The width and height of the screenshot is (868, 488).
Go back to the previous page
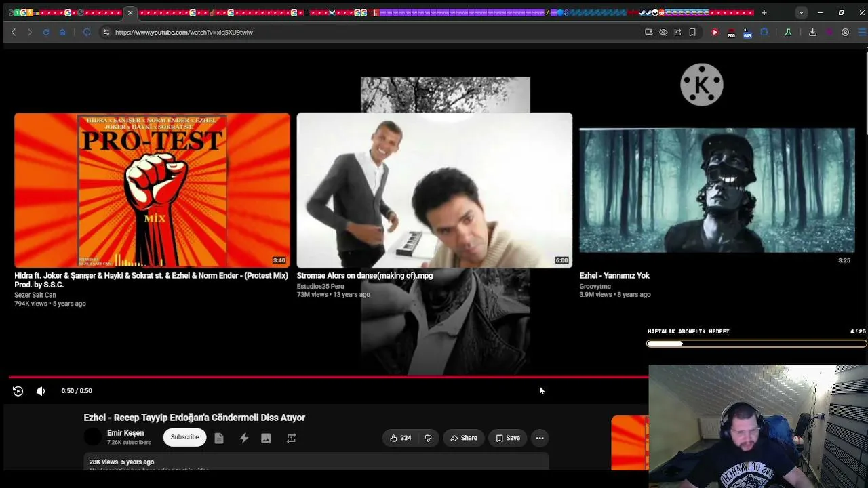point(14,32)
